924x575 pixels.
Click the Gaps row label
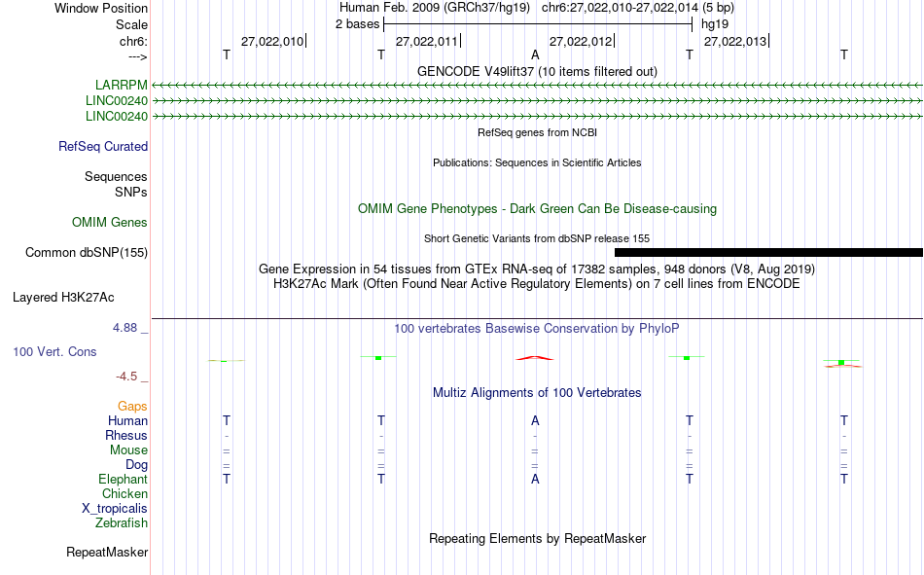click(x=132, y=407)
